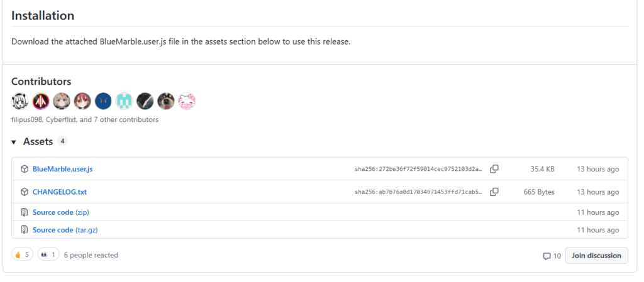Image resolution: width=644 pixels, height=282 pixels.
Task: Open the CHANGELOG.txt asset link
Action: click(x=60, y=192)
